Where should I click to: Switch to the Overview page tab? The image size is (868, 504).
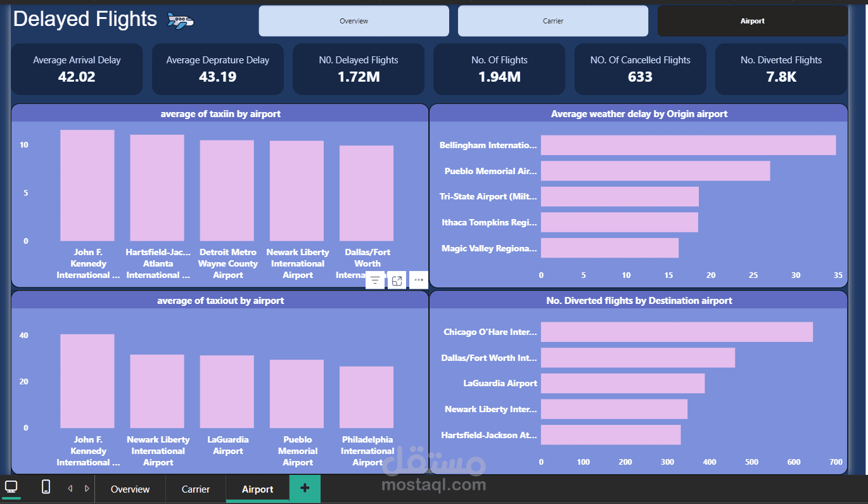click(130, 489)
